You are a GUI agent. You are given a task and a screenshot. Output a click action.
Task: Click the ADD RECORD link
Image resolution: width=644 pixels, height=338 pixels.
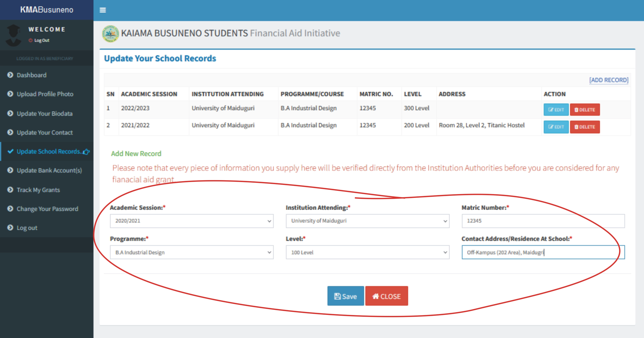point(609,80)
